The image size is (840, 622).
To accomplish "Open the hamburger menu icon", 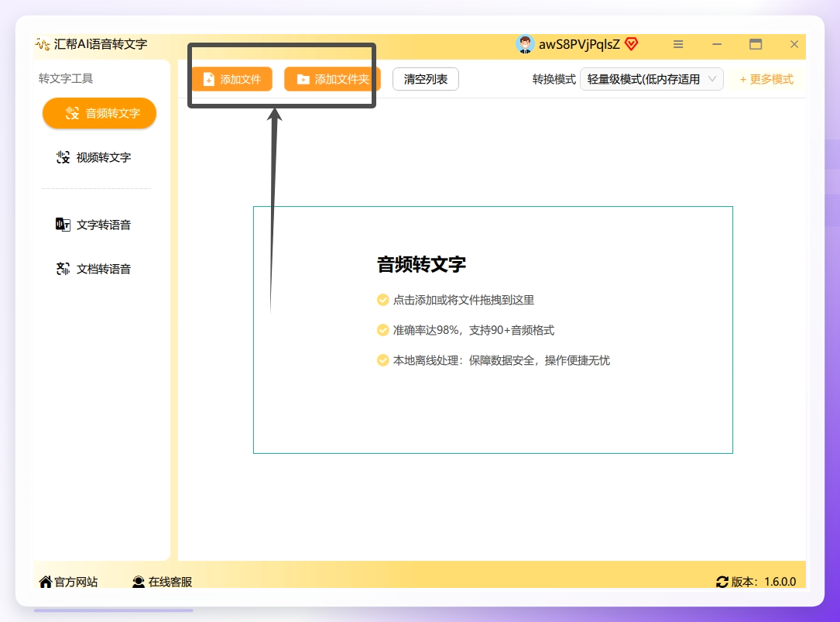I will (x=678, y=44).
